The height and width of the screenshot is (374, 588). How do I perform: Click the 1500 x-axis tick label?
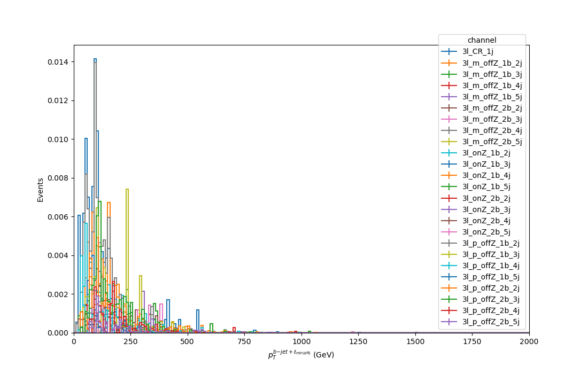tap(415, 342)
